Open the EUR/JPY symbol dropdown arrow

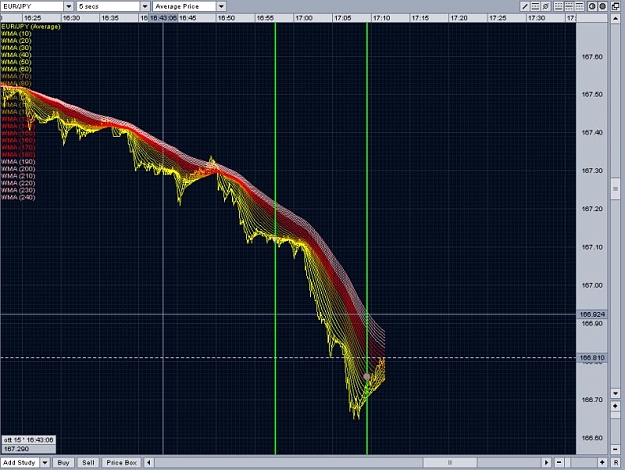point(68,6)
